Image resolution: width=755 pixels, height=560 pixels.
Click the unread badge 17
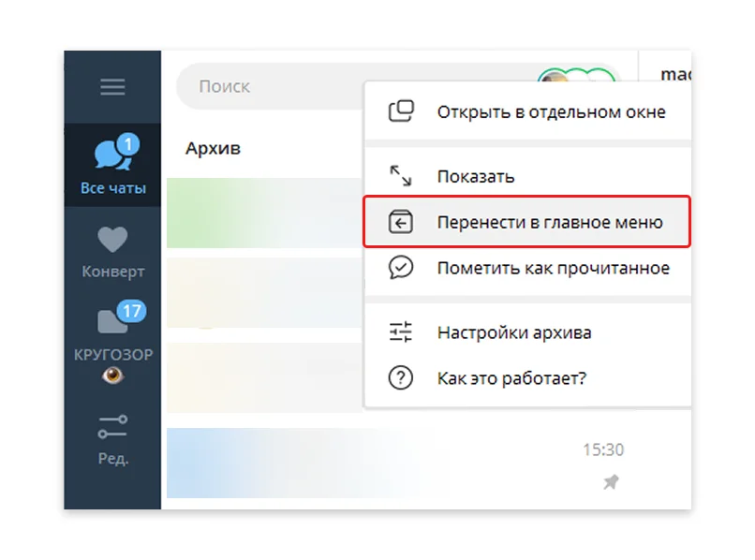coord(131,311)
